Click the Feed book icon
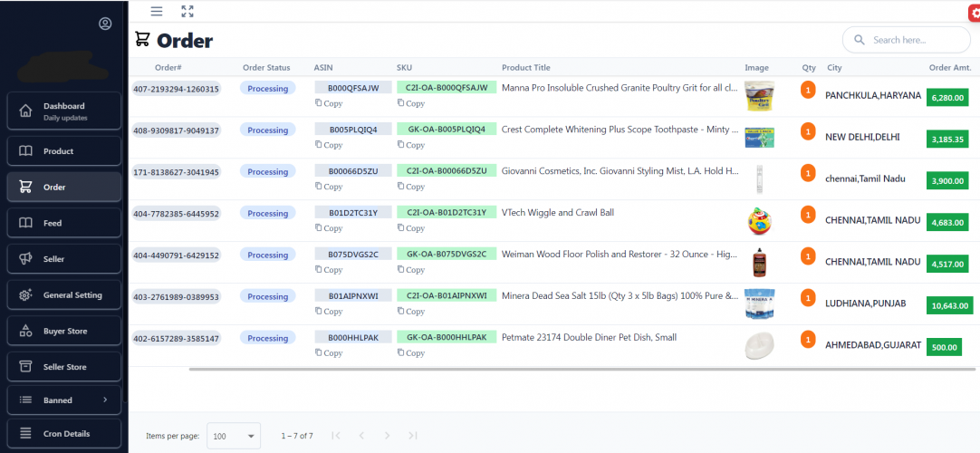 pos(25,223)
